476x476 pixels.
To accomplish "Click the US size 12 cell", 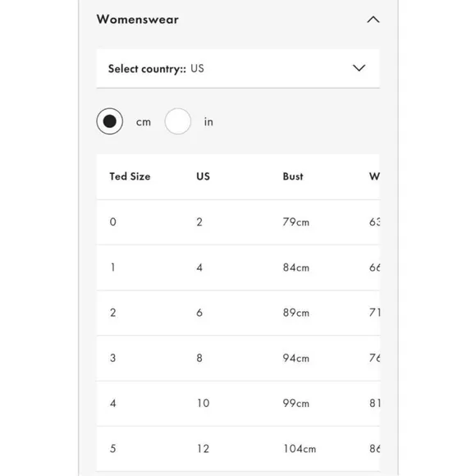I will [x=203, y=449].
